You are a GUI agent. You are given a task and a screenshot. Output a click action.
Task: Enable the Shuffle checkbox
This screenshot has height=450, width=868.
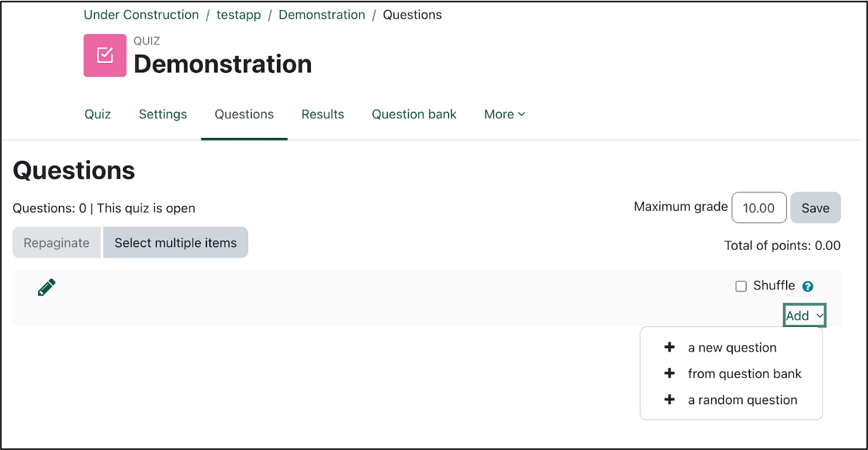pos(741,286)
